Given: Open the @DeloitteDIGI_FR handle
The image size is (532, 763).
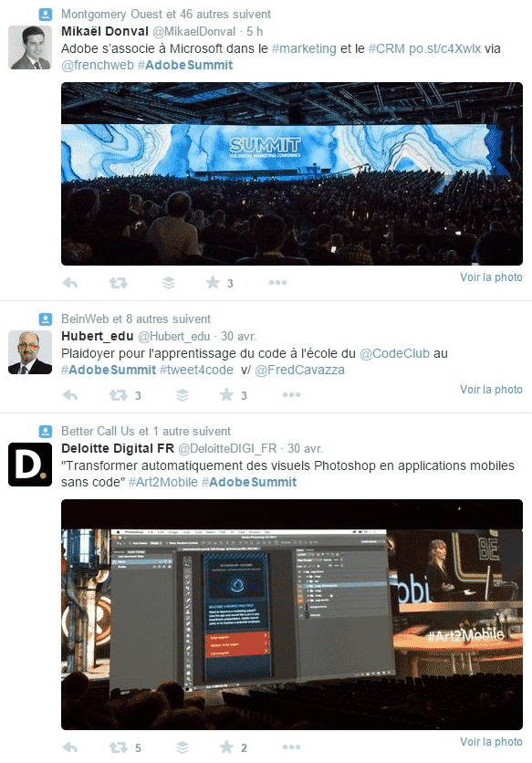Looking at the screenshot, I should click(227, 448).
